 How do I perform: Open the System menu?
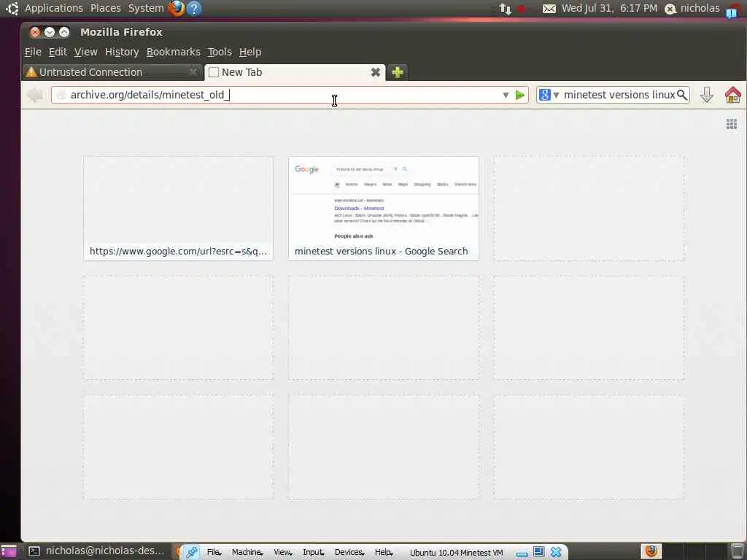(146, 8)
